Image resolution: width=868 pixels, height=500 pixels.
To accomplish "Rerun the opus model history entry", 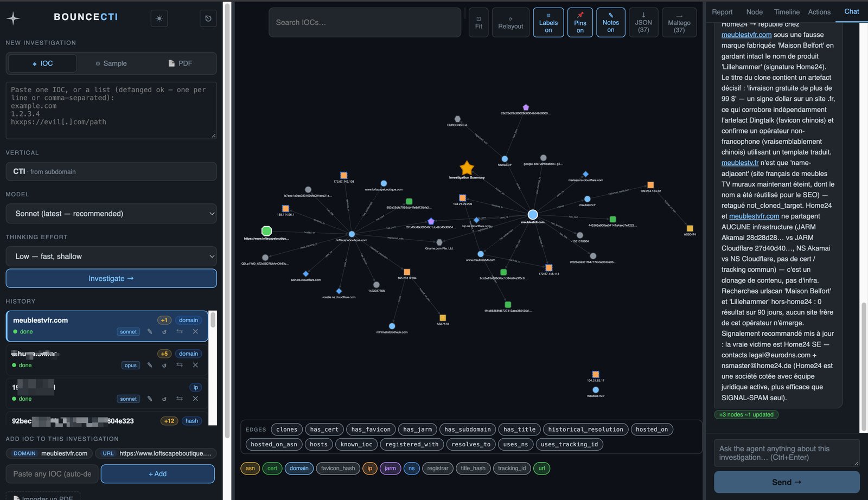I will [164, 365].
